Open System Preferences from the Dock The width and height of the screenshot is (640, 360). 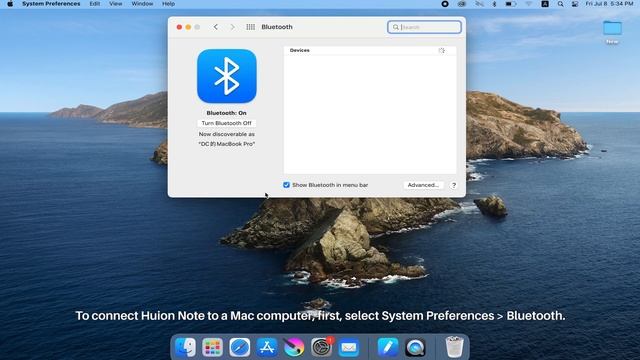pyautogui.click(x=321, y=347)
